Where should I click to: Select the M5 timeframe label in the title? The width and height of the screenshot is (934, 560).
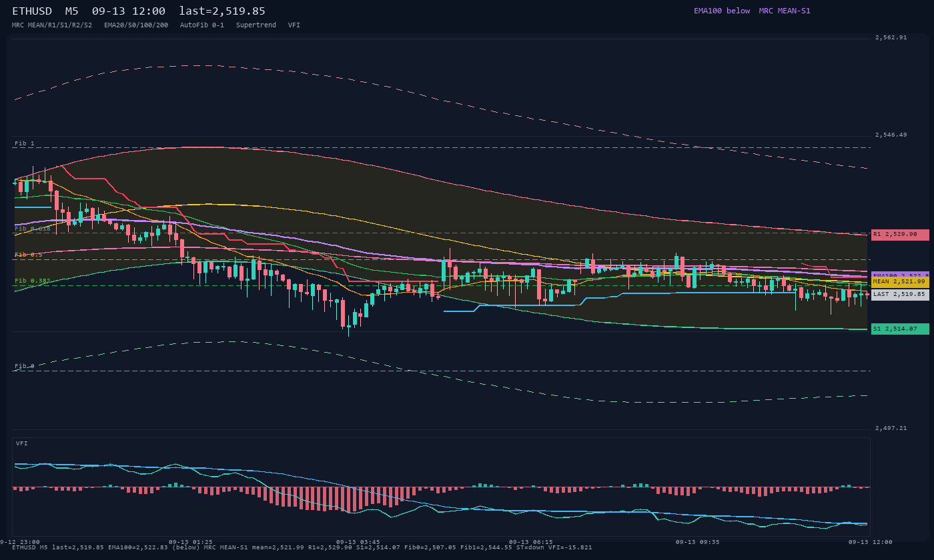[72, 11]
